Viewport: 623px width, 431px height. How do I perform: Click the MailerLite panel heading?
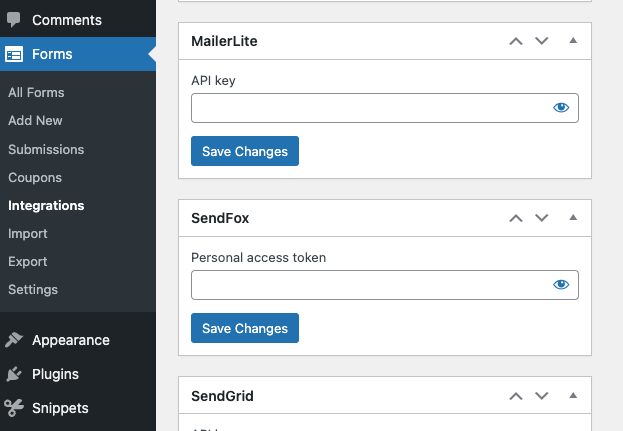(224, 41)
